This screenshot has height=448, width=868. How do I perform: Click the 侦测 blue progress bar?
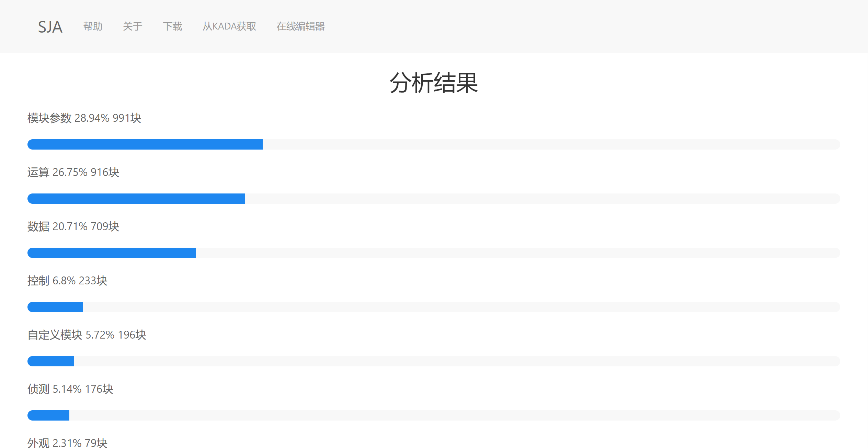tap(48, 415)
